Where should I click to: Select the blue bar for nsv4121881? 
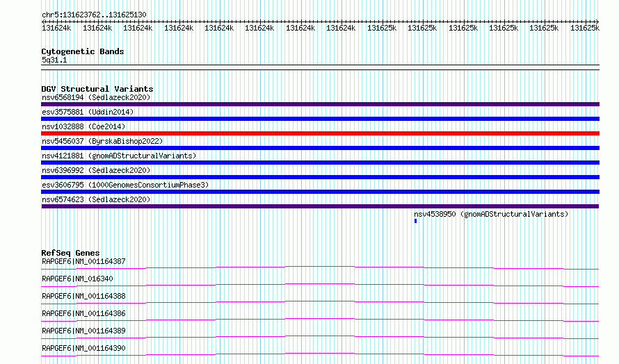[320, 163]
